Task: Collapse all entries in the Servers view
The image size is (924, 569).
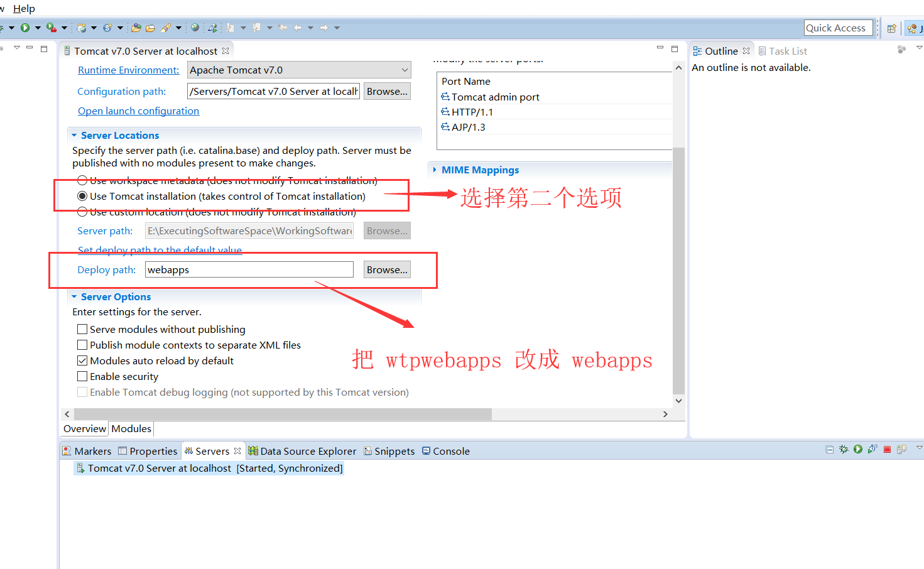Action: coord(829,449)
